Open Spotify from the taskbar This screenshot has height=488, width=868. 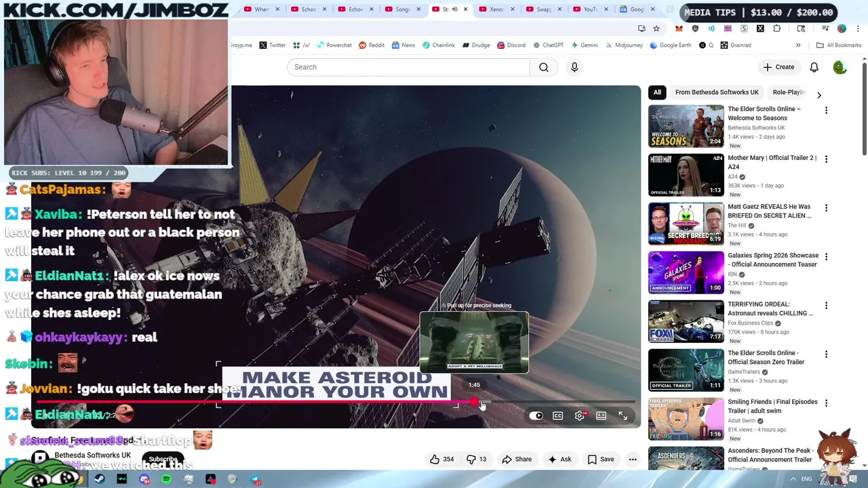(x=166, y=479)
